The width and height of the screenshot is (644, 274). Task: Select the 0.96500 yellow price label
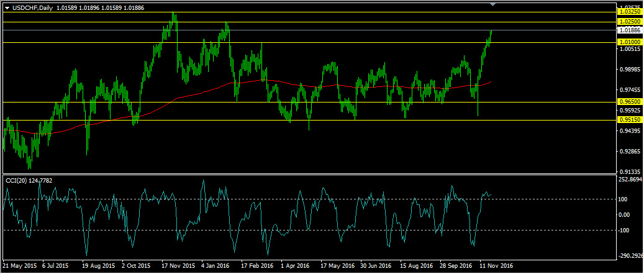[630, 101]
